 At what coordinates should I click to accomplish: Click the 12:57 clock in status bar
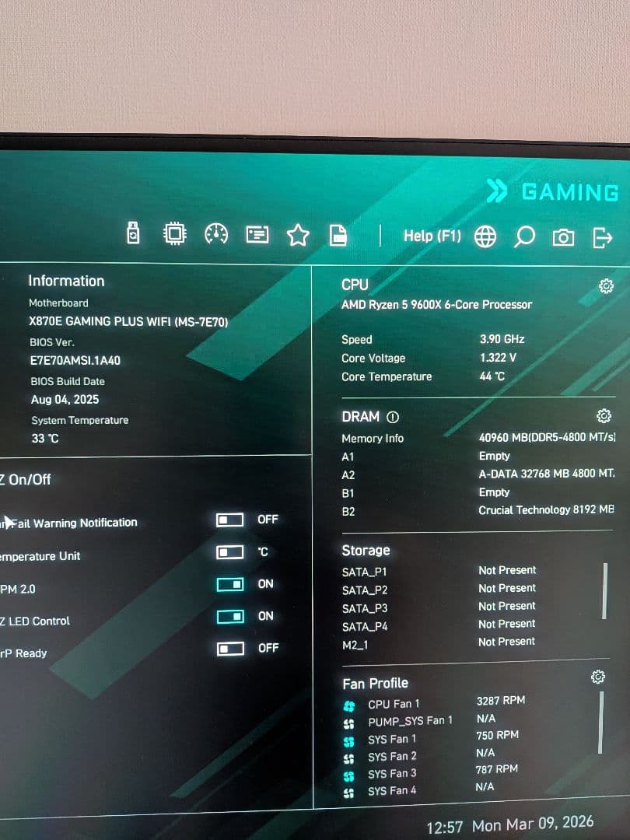pos(445,828)
